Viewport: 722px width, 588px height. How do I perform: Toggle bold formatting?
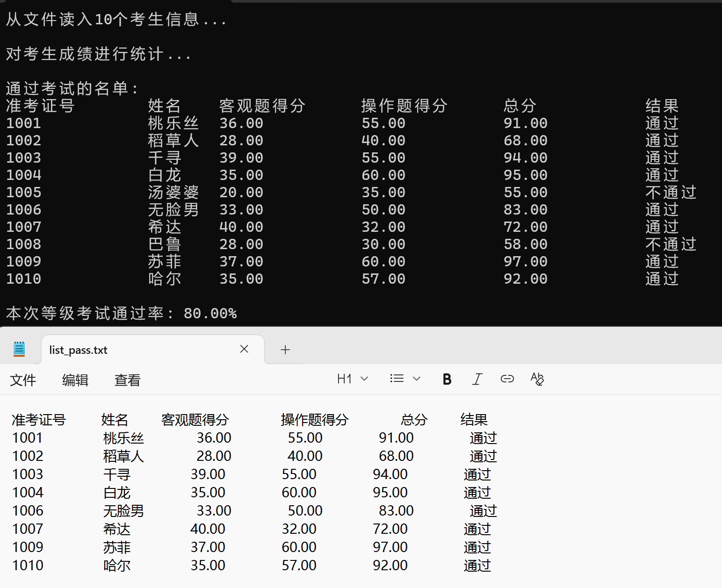click(x=447, y=379)
